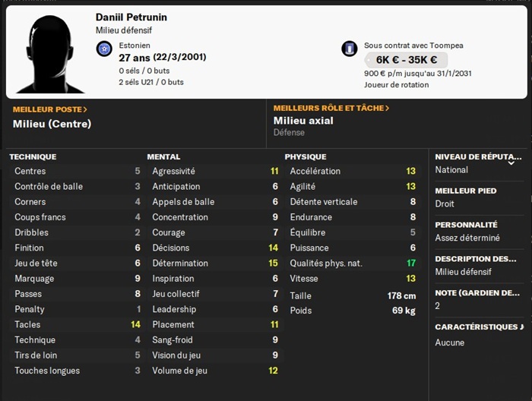Screen dimensions: 532x401
Task: Click the Estonian nationality flag icon
Action: tap(105, 49)
